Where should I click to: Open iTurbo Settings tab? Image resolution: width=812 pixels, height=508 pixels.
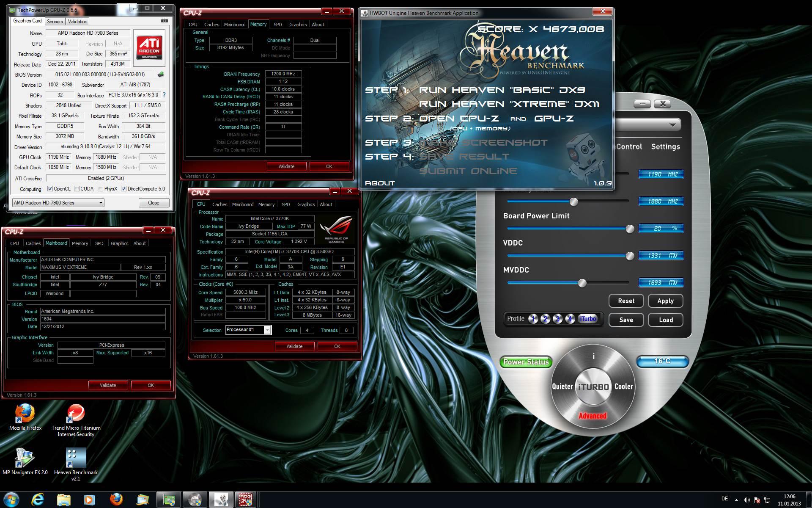pyautogui.click(x=665, y=146)
